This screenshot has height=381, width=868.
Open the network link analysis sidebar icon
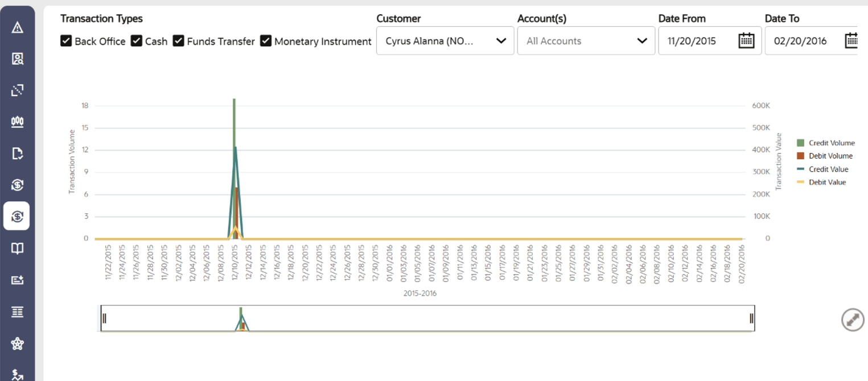[17, 90]
